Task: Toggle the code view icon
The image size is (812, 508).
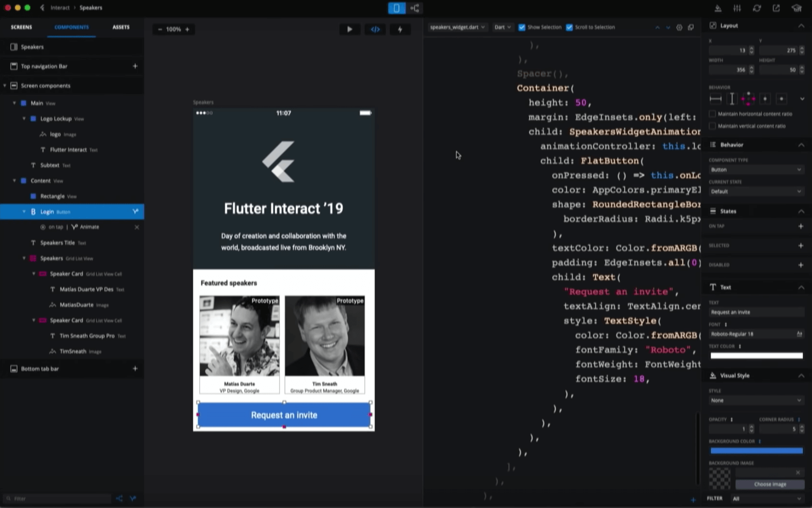Action: tap(375, 29)
